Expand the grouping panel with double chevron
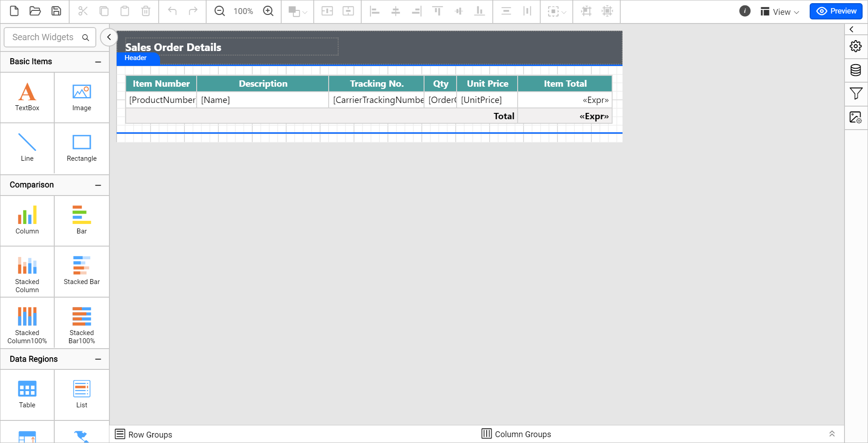The width and height of the screenshot is (868, 443). (x=832, y=434)
